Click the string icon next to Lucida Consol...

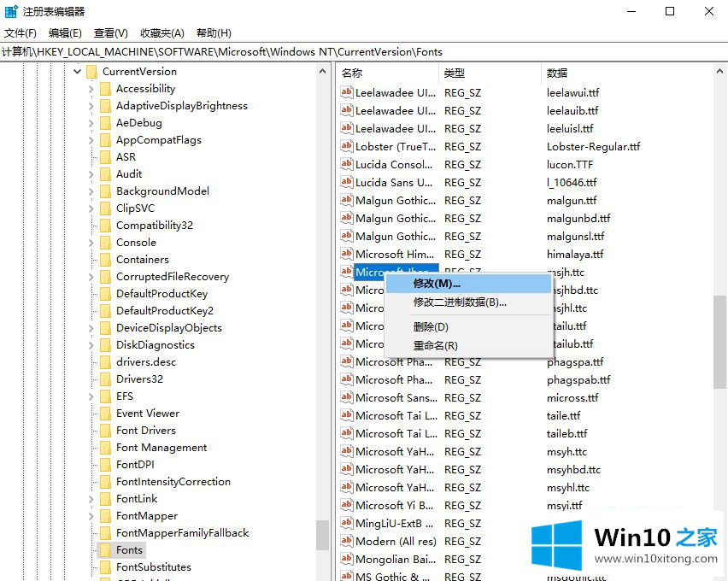pos(346,164)
